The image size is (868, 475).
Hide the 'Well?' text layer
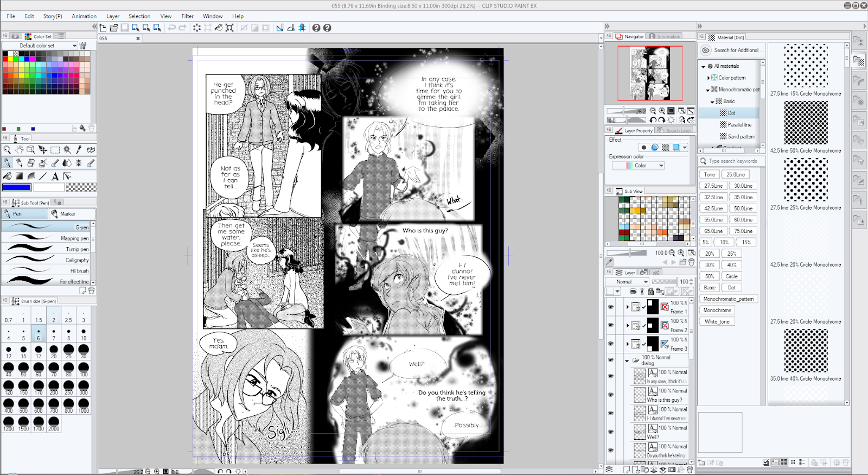coord(611,432)
